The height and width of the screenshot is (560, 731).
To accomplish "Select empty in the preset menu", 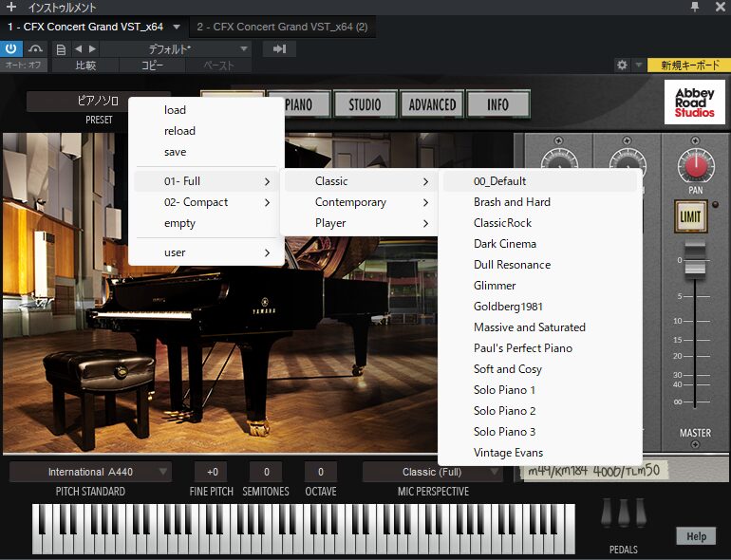I will point(206,223).
